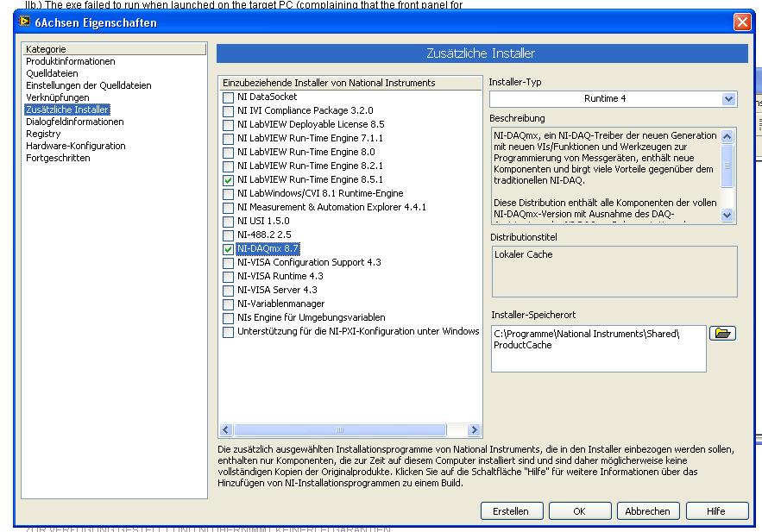The width and height of the screenshot is (762, 532).
Task: Open the Quelldateien category
Action: pyautogui.click(x=52, y=73)
